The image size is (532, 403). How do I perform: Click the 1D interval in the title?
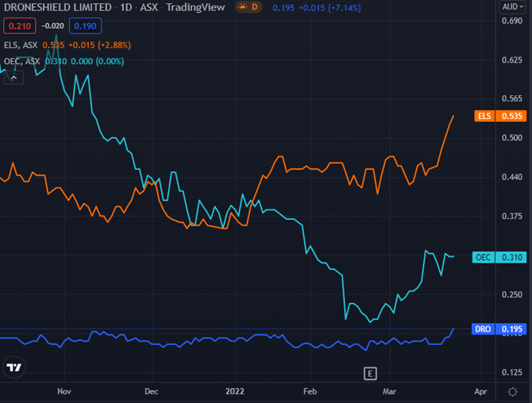[126, 7]
